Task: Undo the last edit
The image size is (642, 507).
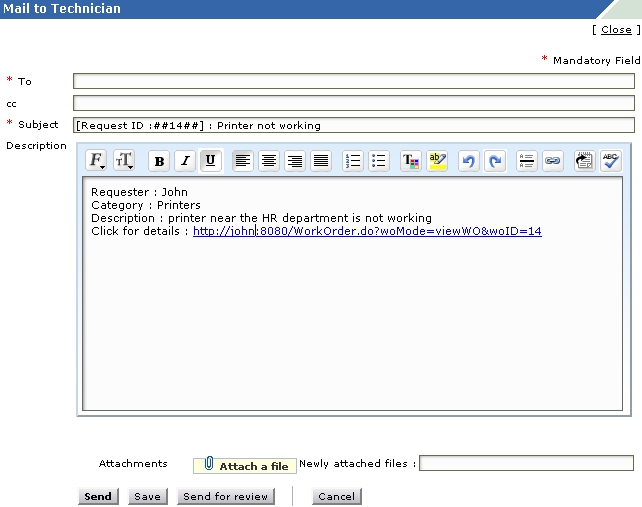Action: 469,161
